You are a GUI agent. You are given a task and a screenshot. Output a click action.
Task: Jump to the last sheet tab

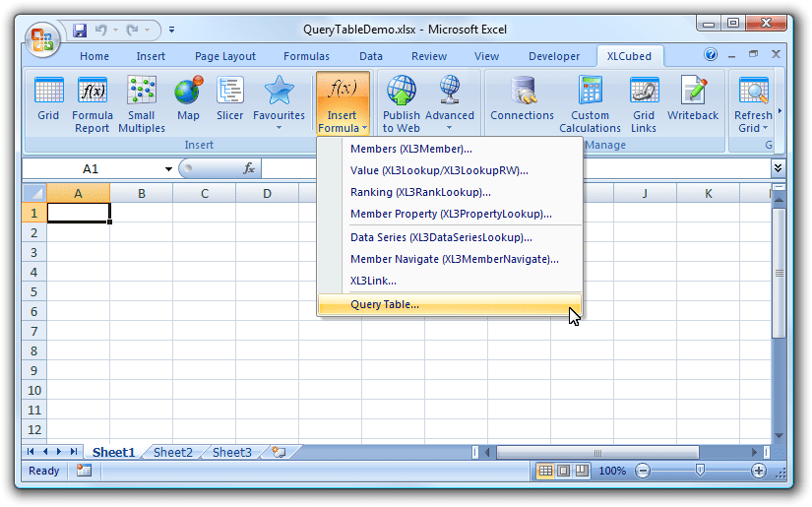coord(74,452)
